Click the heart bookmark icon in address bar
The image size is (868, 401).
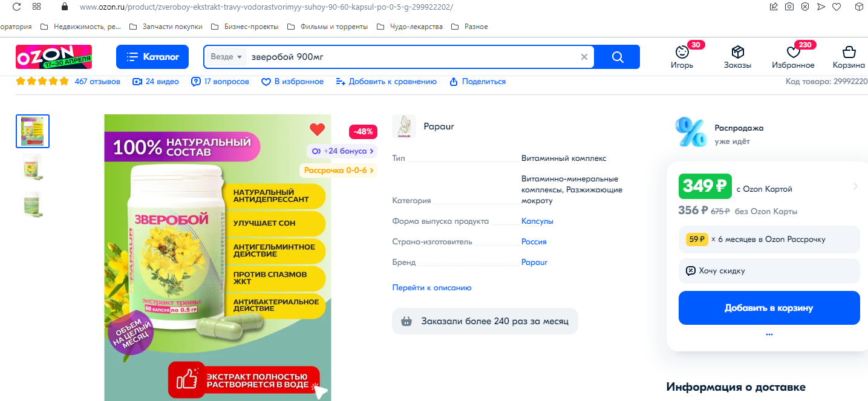837,7
